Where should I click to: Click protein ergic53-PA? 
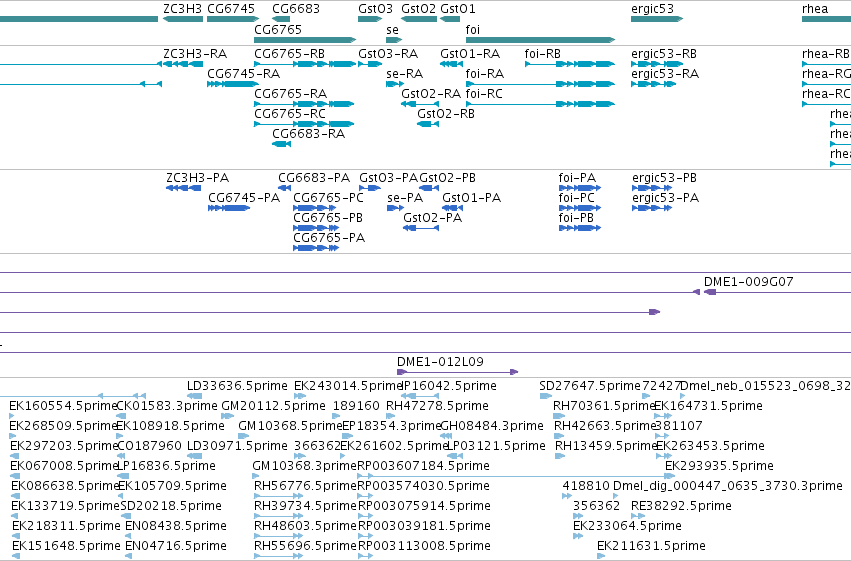(x=652, y=208)
